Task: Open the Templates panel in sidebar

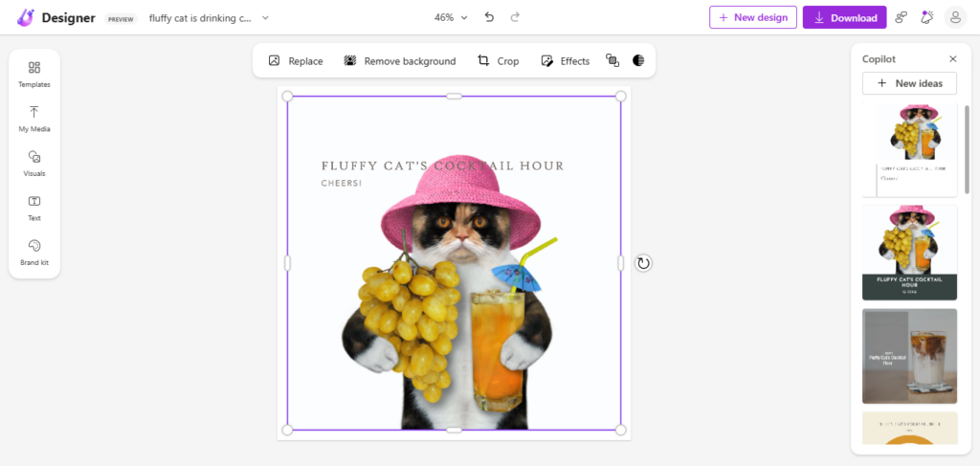Action: tap(33, 74)
